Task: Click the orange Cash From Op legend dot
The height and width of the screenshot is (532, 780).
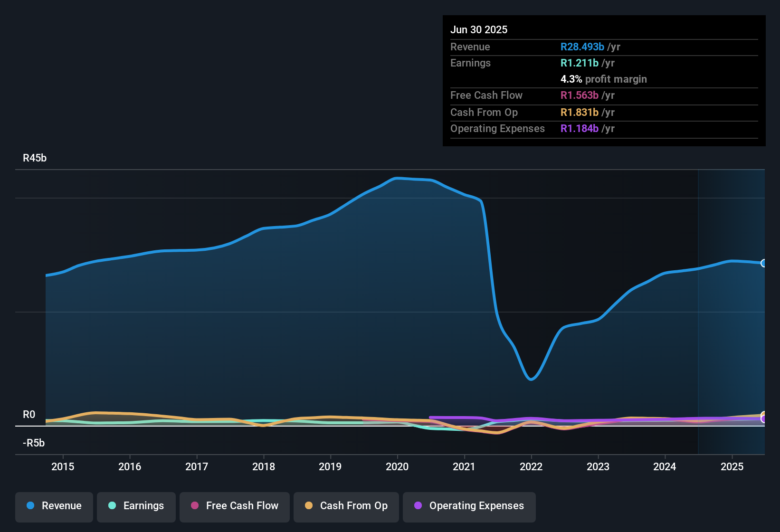Action: point(309,506)
